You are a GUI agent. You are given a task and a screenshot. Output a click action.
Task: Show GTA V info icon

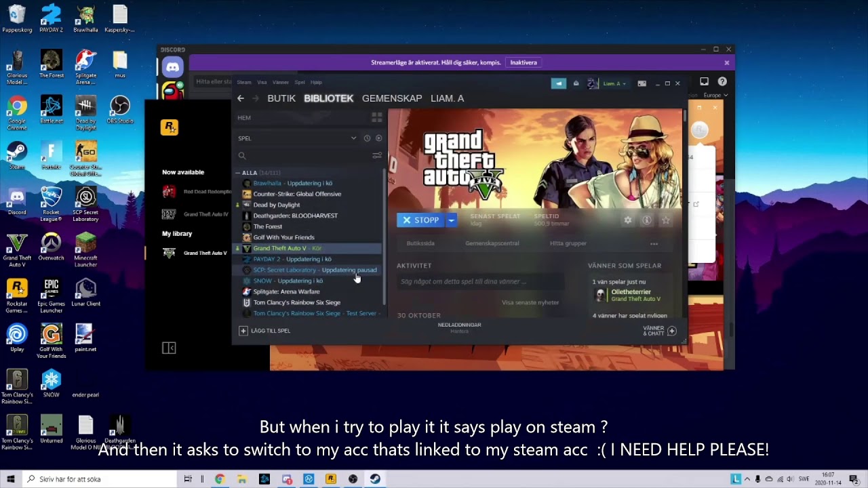pos(647,220)
